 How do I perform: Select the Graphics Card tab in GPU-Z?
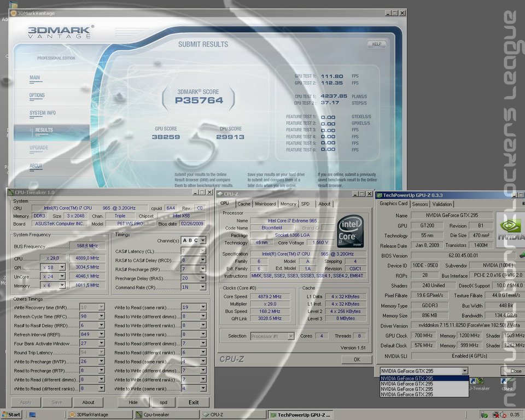tap(393, 203)
